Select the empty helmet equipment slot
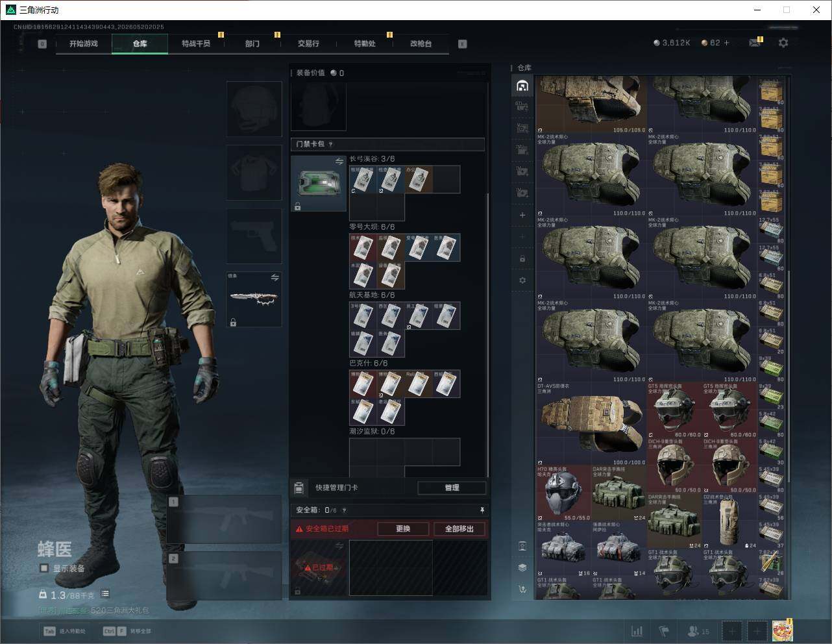Image resolution: width=832 pixels, height=644 pixels. [254, 109]
